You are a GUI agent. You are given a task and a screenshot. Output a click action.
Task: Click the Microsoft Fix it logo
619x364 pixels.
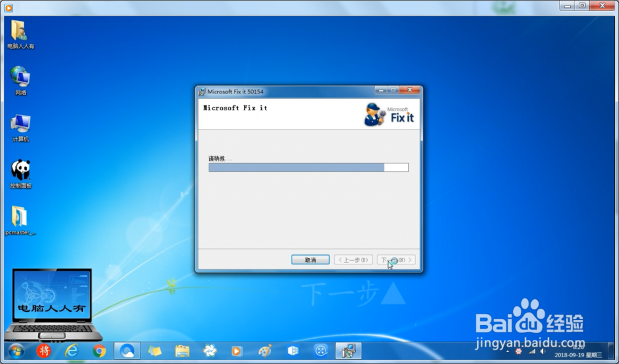point(389,115)
